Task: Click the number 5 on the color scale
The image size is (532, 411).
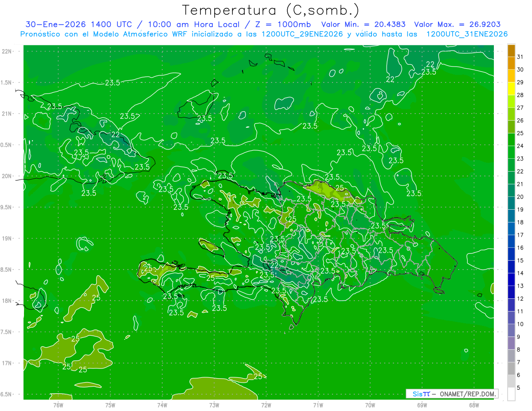Action: [519, 388]
